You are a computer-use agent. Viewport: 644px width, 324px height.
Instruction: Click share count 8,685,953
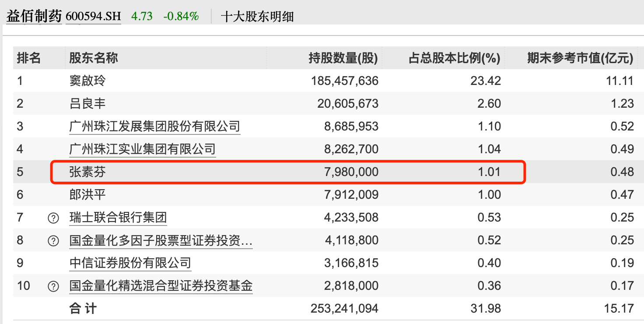[x=351, y=127]
